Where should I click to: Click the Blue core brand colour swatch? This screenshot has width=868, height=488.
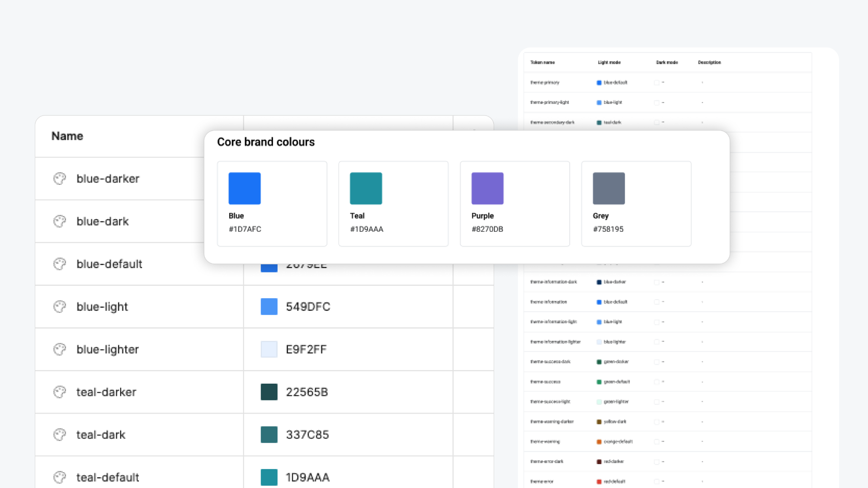coord(245,188)
